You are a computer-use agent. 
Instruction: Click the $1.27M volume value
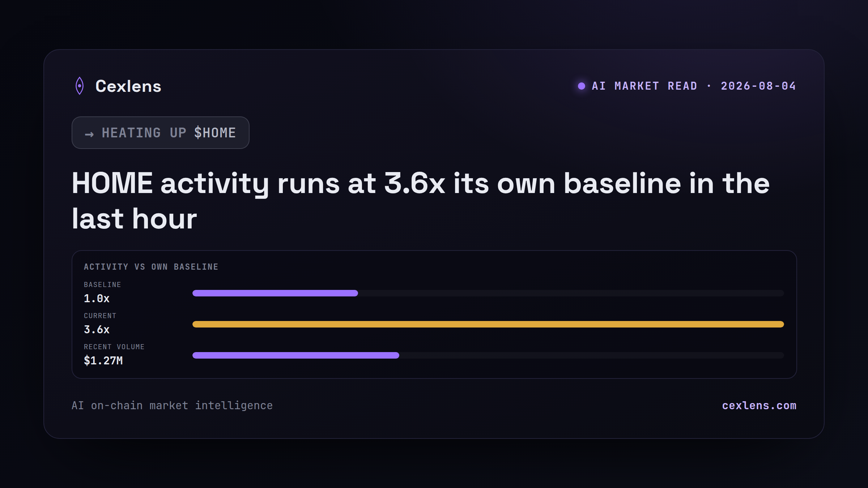[103, 361]
